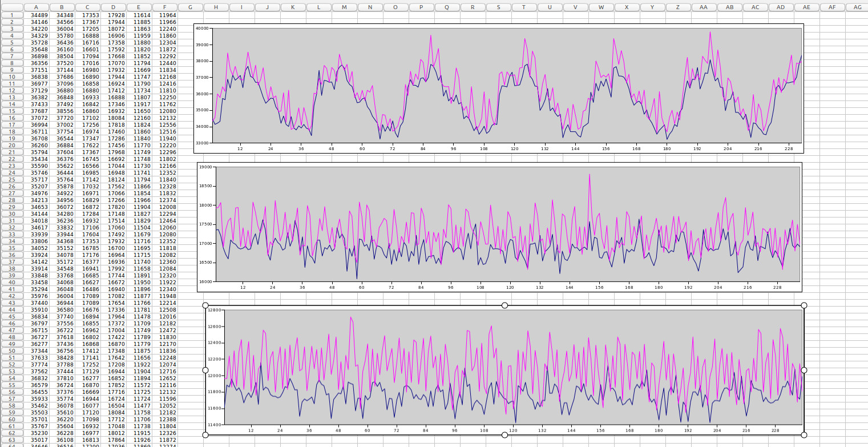Select row 60 header
Image resolution: width=868 pixels, height=447 pixels.
[x=11, y=419]
